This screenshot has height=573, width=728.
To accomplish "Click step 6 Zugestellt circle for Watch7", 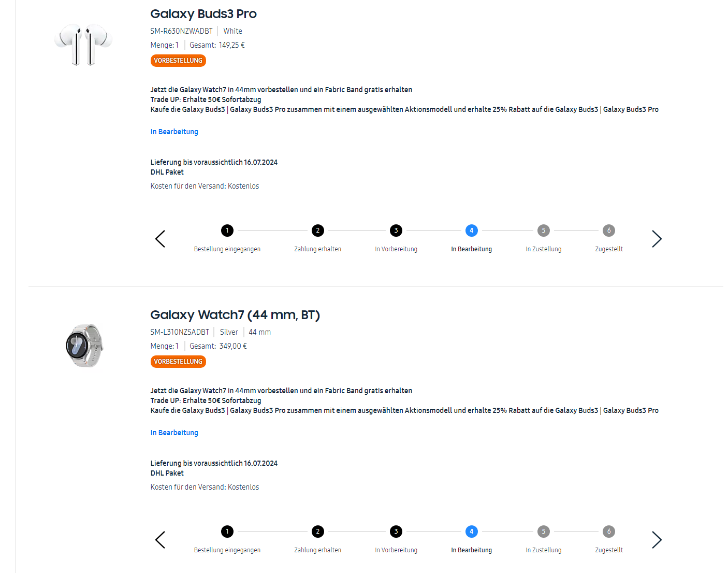I will (609, 532).
